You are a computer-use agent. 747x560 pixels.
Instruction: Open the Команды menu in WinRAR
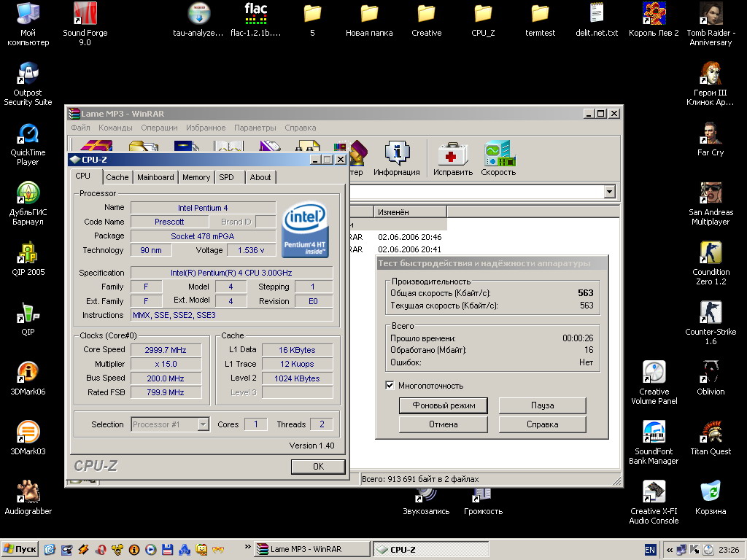point(115,128)
